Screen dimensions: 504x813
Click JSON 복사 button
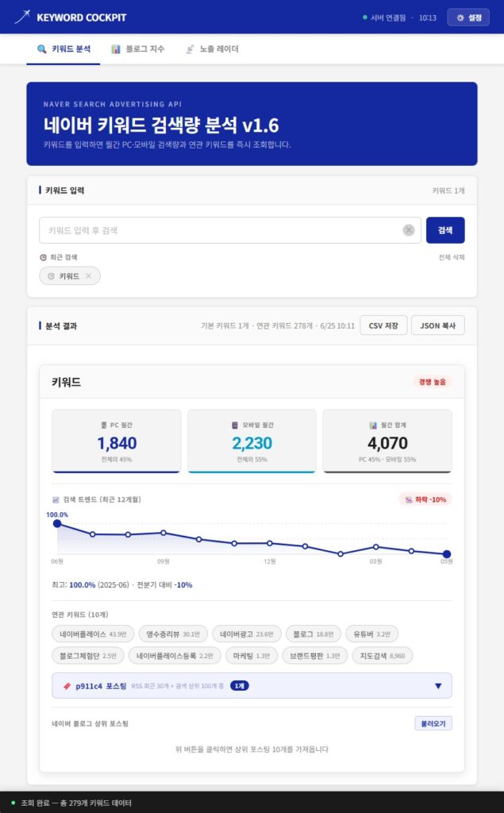[437, 326]
